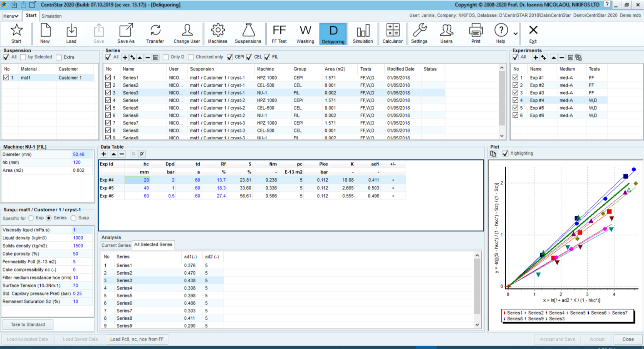Open the Machines database
Image resolution: width=644 pixels, height=349 pixels.
tap(217, 34)
